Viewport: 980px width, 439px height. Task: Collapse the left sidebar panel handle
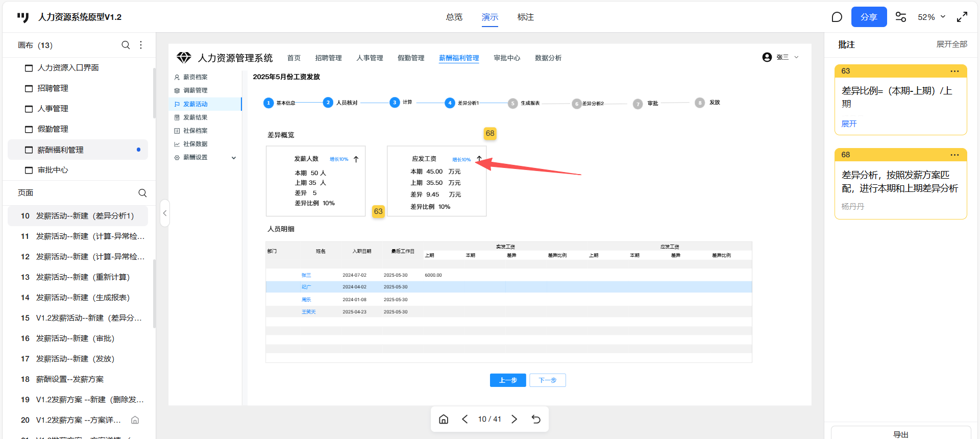(164, 213)
